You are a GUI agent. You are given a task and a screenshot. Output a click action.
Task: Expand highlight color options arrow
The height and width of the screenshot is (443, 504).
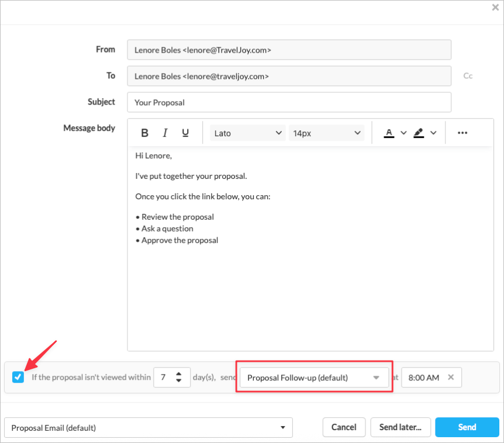pyautogui.click(x=433, y=133)
